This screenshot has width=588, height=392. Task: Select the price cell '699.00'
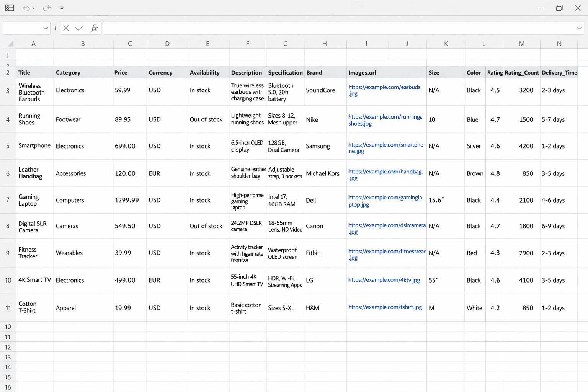[130, 146]
